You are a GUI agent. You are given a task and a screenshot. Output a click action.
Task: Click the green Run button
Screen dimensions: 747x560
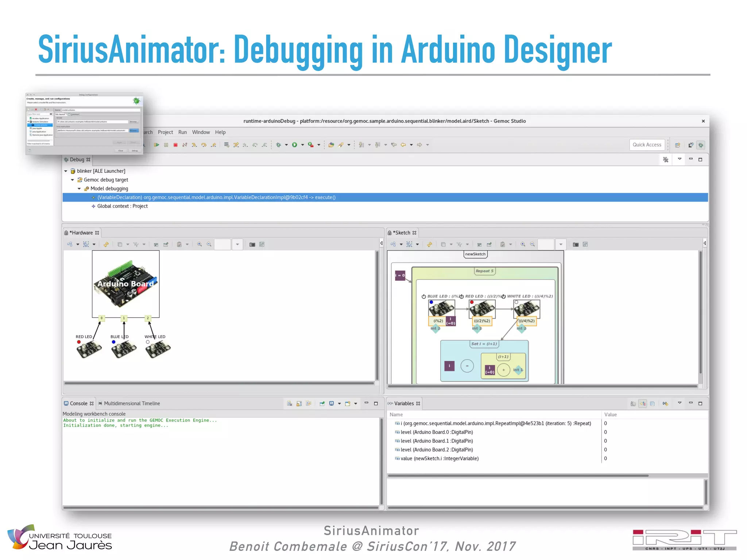click(294, 145)
